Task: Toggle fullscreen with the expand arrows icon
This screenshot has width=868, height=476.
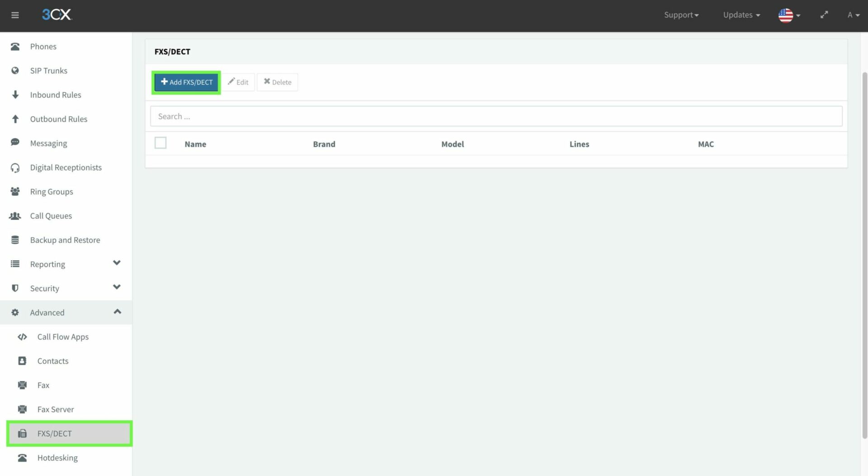Action: [x=824, y=14]
